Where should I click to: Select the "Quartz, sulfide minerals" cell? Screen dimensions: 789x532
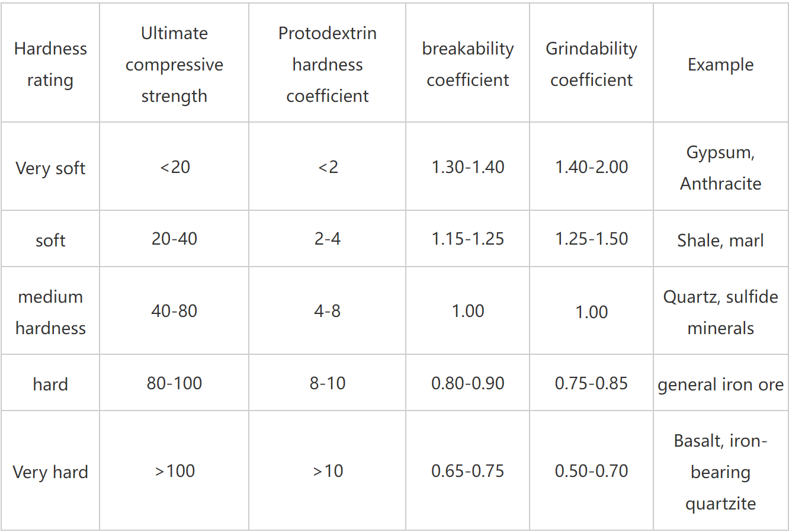click(x=720, y=312)
